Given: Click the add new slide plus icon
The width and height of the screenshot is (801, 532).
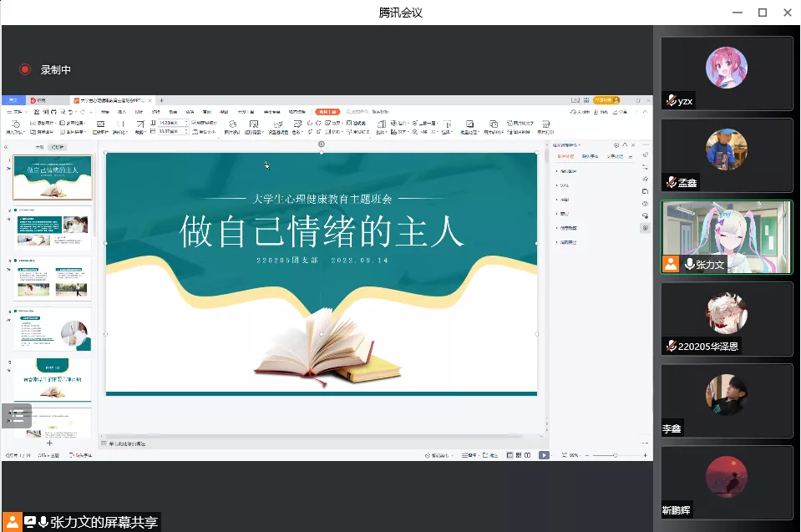Looking at the screenshot, I should 49,443.
